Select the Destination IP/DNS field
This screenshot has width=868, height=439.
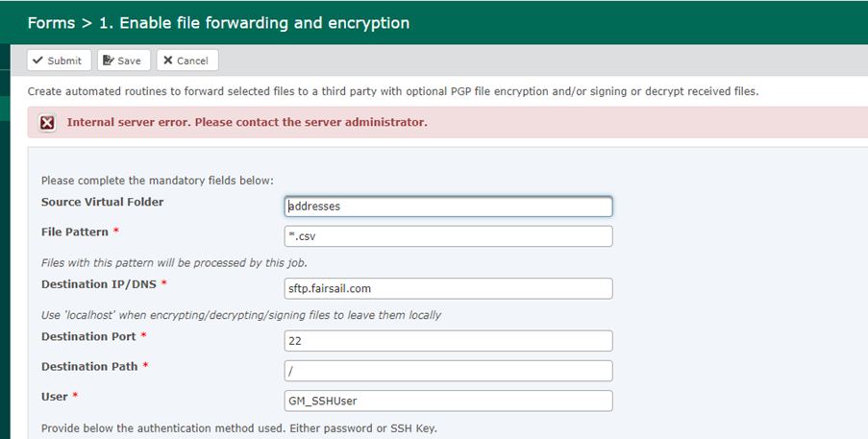448,288
